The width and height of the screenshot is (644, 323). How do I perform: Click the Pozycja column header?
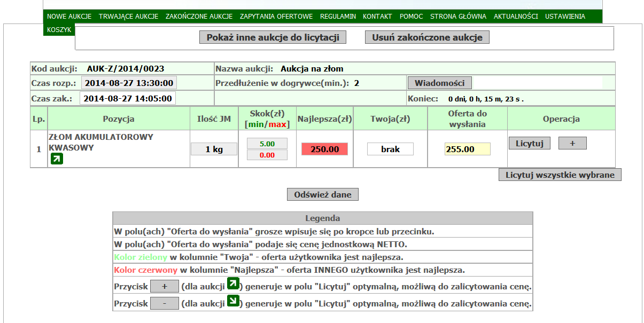(x=119, y=119)
